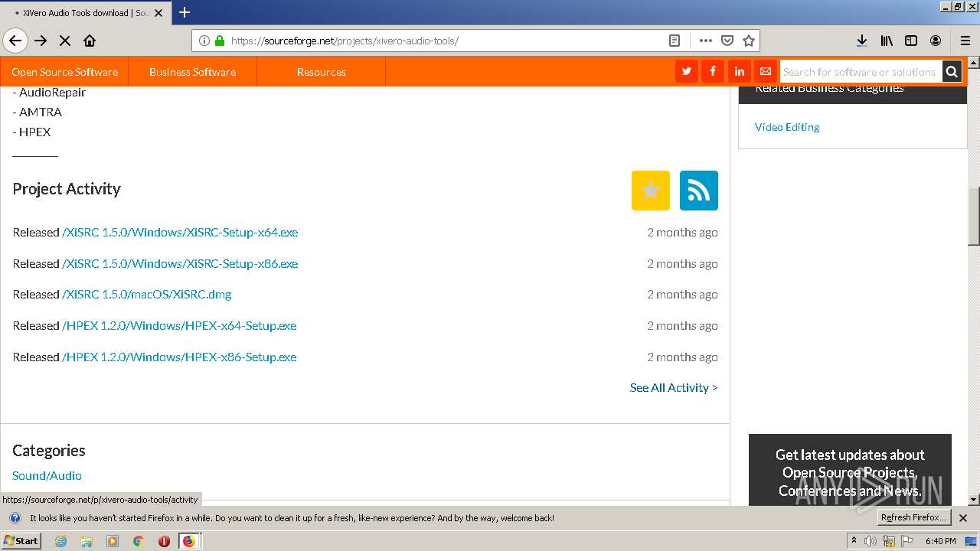
Task: Toggle reader view icon
Action: [x=674, y=41]
